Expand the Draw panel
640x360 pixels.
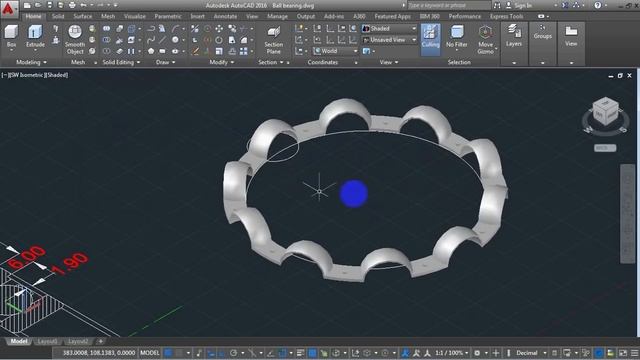click(165, 62)
